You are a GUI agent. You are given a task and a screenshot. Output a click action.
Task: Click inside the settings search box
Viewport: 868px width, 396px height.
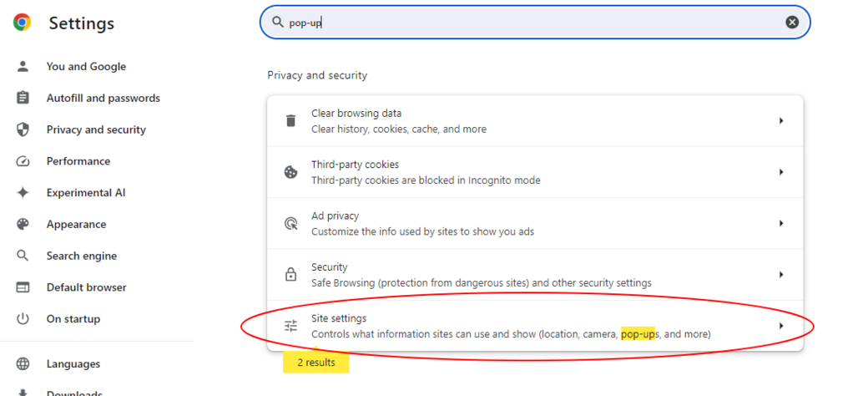coord(534,23)
